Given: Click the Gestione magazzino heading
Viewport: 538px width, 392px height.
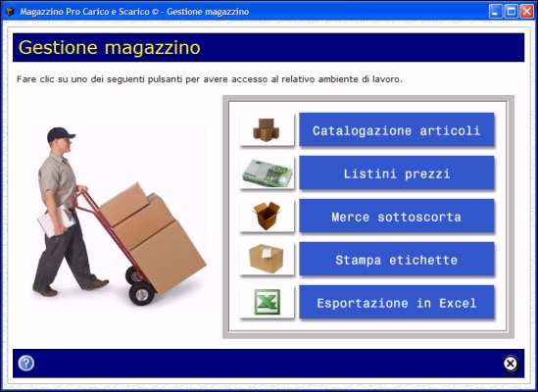Looking at the screenshot, I should point(109,47).
